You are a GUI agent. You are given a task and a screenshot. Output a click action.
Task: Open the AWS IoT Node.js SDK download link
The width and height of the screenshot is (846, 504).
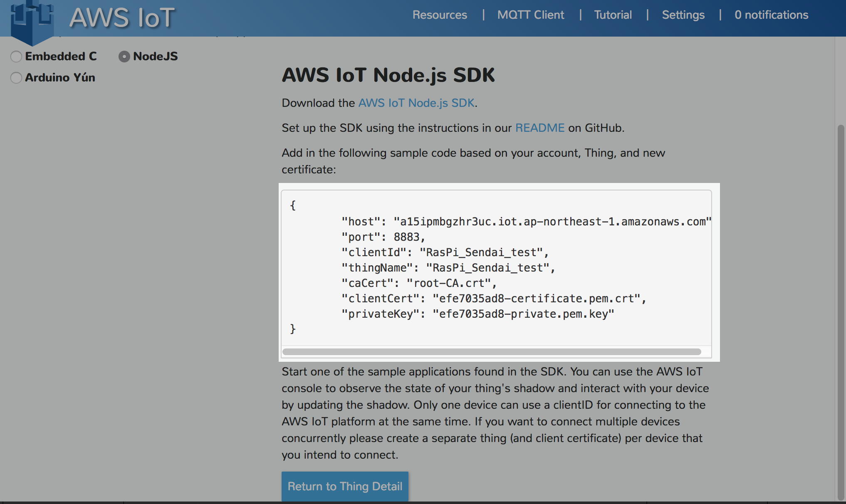416,103
